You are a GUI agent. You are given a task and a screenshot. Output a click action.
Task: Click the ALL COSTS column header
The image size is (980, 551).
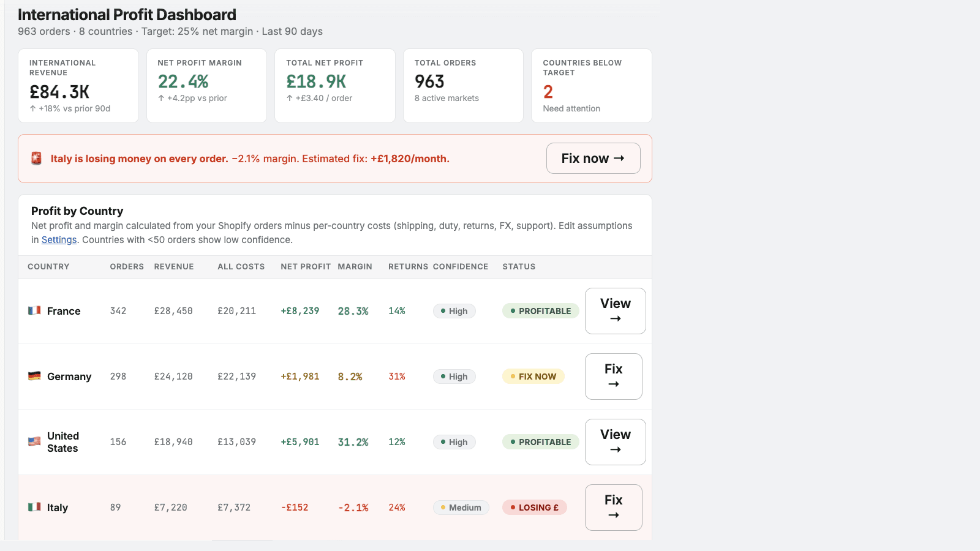[241, 267]
